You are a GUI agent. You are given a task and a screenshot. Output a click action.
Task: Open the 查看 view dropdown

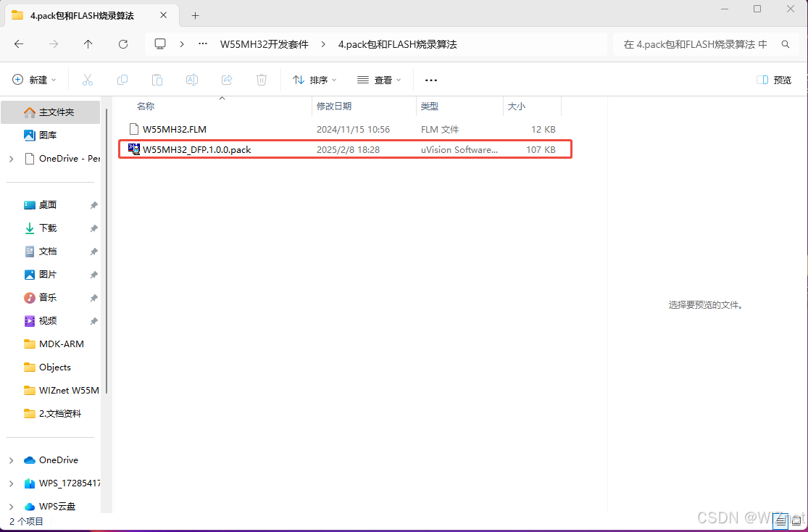click(379, 80)
